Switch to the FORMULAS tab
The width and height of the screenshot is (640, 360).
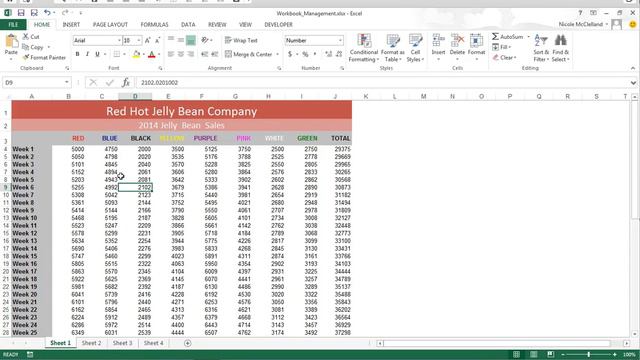(x=154, y=24)
